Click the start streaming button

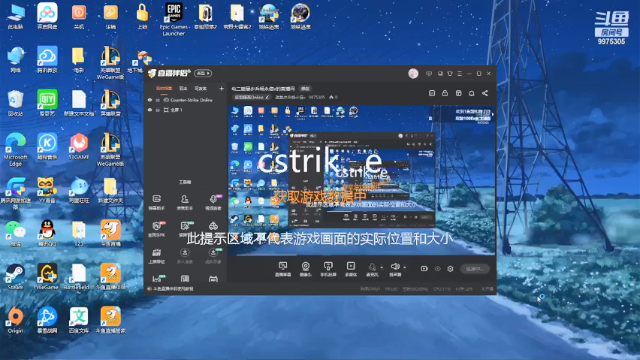click(475, 269)
